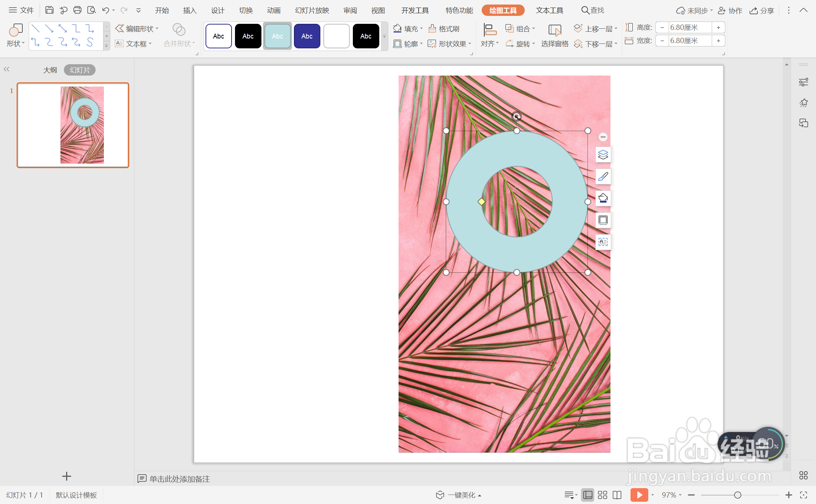Open the 插入 tab
816x504 pixels.
coord(190,10)
